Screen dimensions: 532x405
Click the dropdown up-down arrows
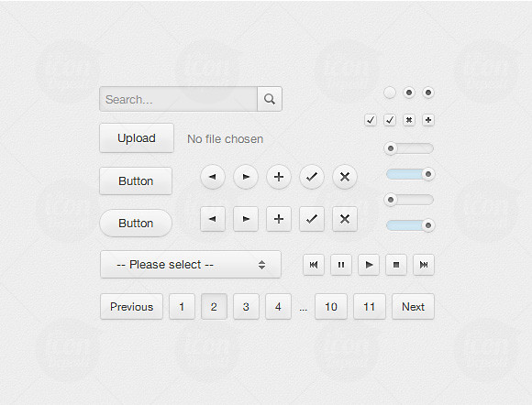(261, 265)
